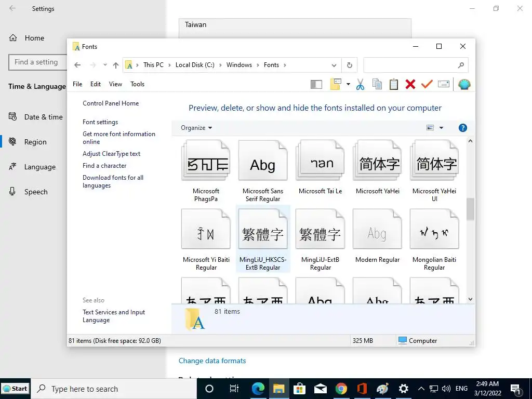Image resolution: width=532 pixels, height=399 pixels.
Task: Click the Rename icon in the Fonts toolbar
Action: (x=444, y=84)
